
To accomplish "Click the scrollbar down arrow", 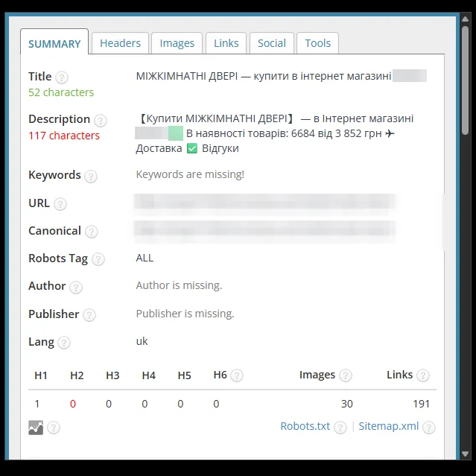I will (x=465, y=454).
